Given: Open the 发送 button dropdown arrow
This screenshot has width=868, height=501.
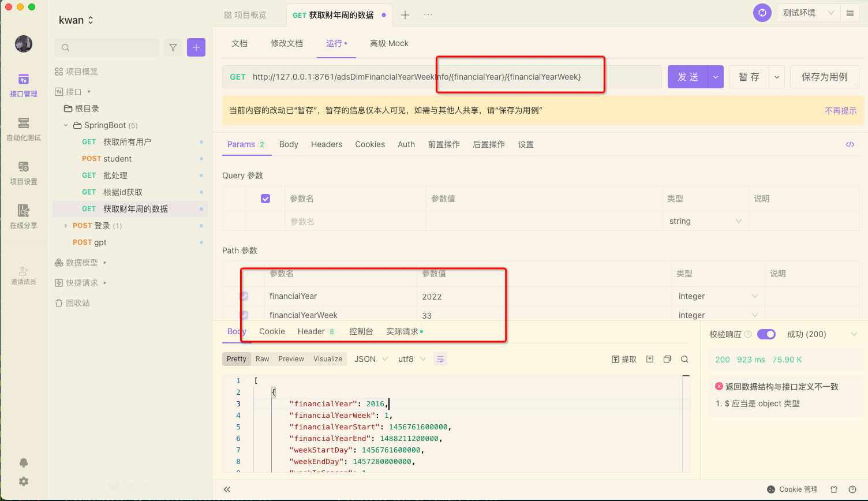Looking at the screenshot, I should click(716, 77).
